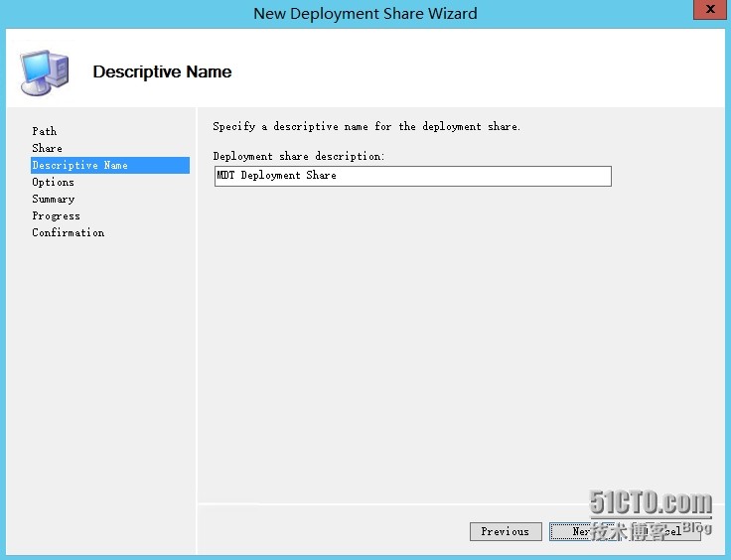The image size is (731, 560).
Task: Select the Progress step in sidebar
Action: tap(56, 215)
